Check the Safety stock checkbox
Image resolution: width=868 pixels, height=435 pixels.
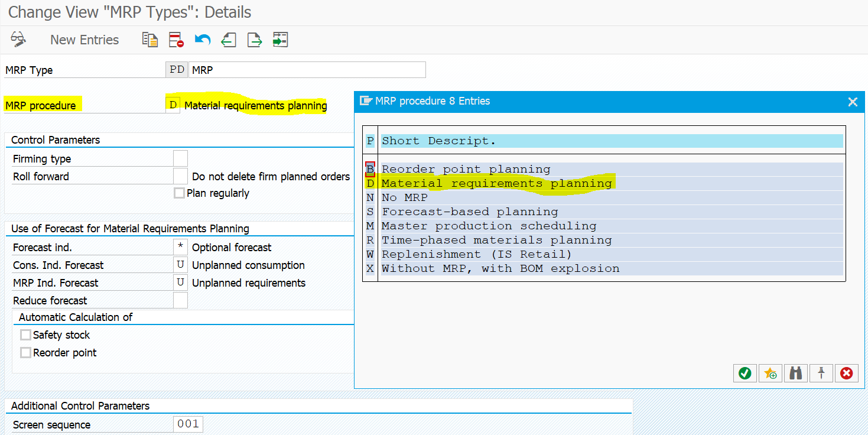(25, 335)
